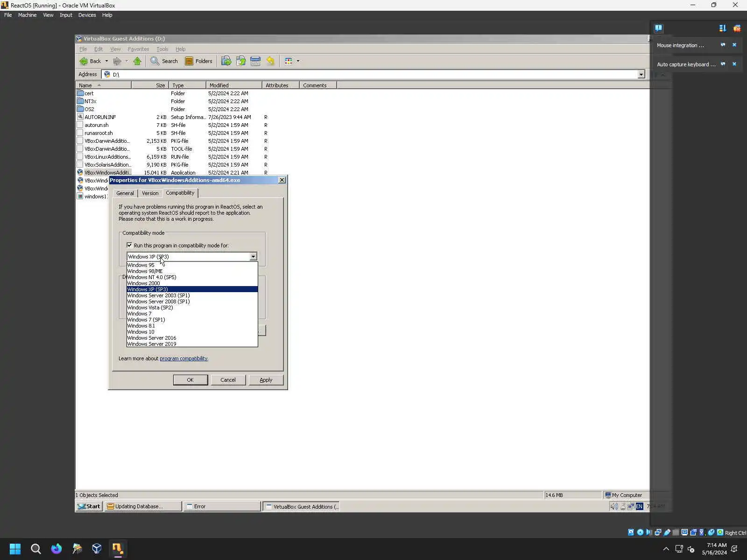Choose Windows 2000 option

pos(192,283)
